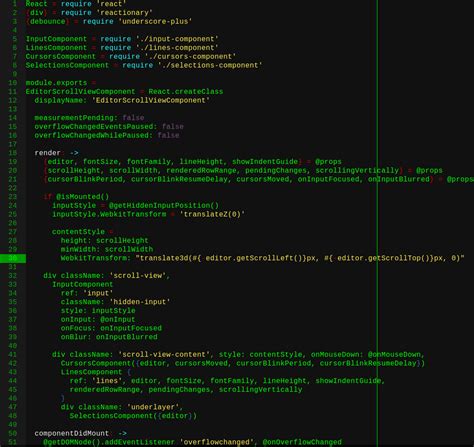Click the overflowChangedWhilePaused property
The width and height of the screenshot is (474, 447).
pyautogui.click(x=94, y=135)
